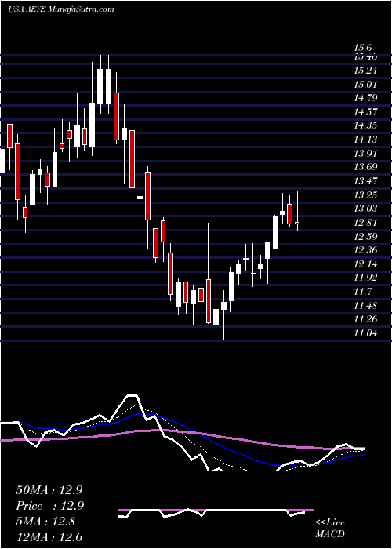Click the 14.35 price axis label

365,125
